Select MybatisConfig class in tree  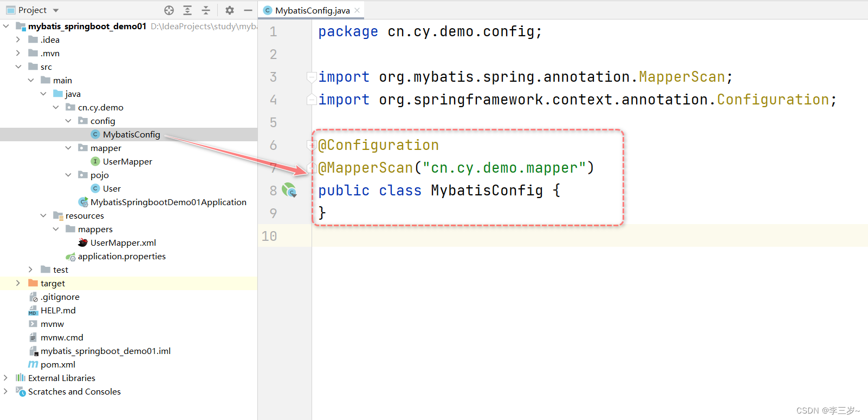coord(132,134)
